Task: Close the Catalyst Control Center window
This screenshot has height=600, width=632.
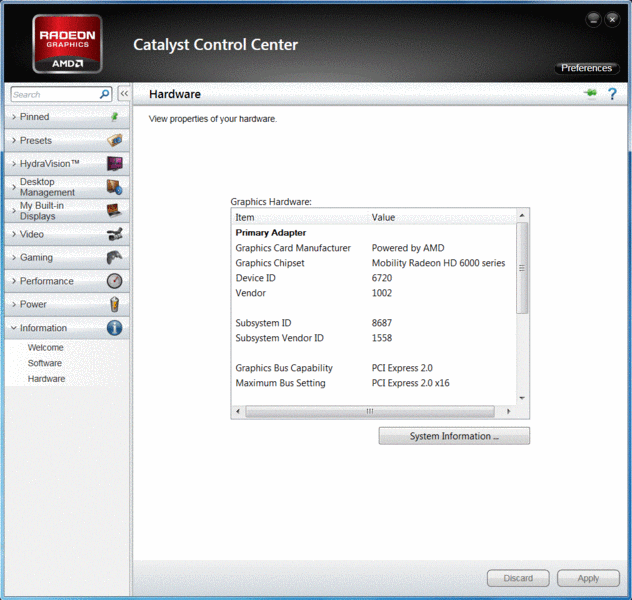Action: (x=612, y=19)
